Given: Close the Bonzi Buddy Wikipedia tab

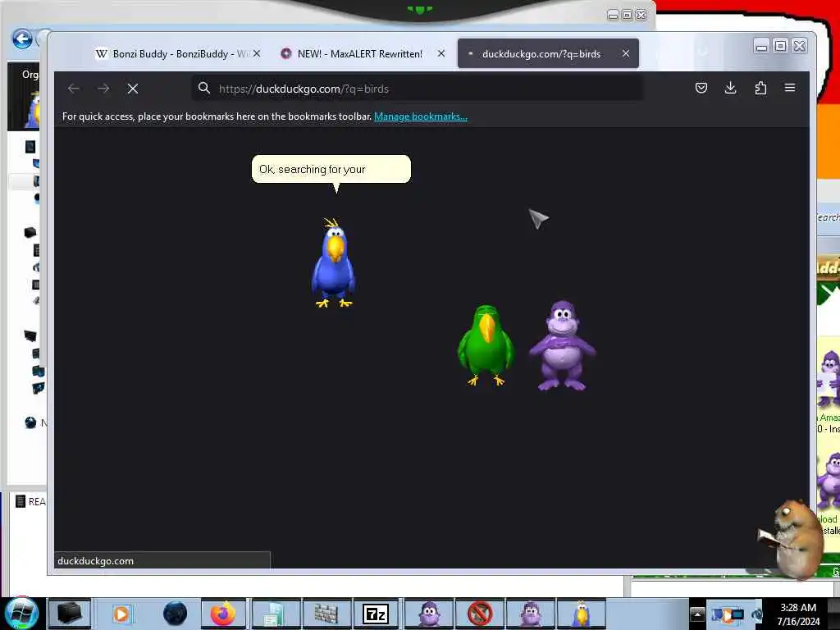Looking at the screenshot, I should point(257,53).
